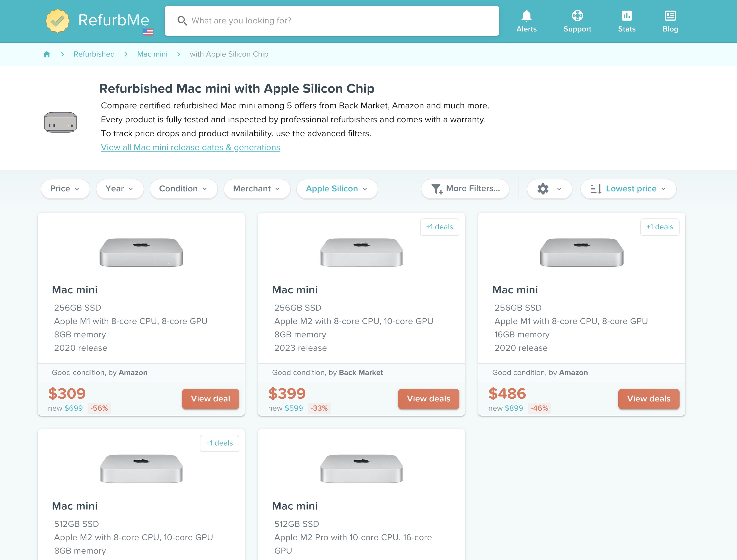Open the Alerts bell icon

526,20
